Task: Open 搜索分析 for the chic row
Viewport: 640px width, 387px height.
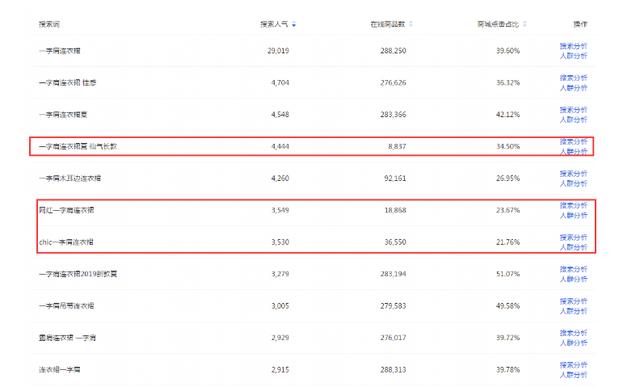Action: coord(573,237)
